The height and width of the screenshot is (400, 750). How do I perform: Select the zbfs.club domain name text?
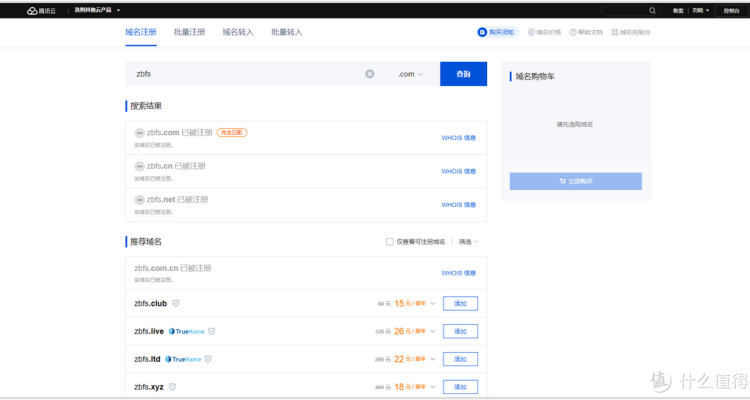151,303
